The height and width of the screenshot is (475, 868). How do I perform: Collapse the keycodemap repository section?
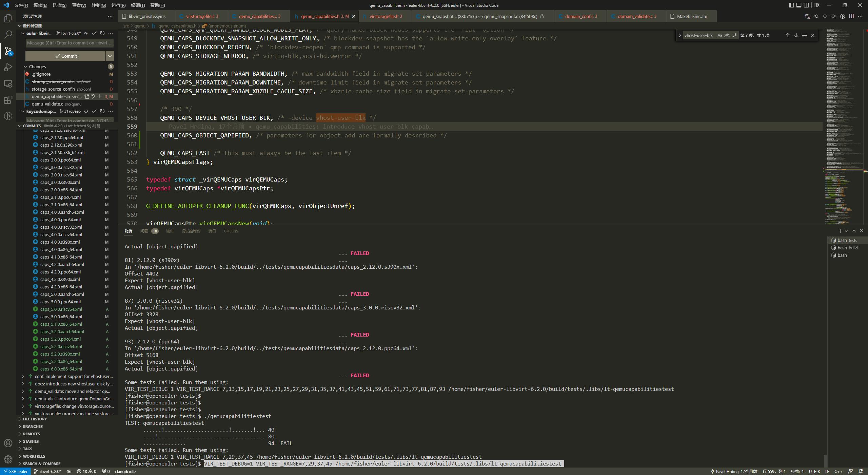(x=23, y=111)
